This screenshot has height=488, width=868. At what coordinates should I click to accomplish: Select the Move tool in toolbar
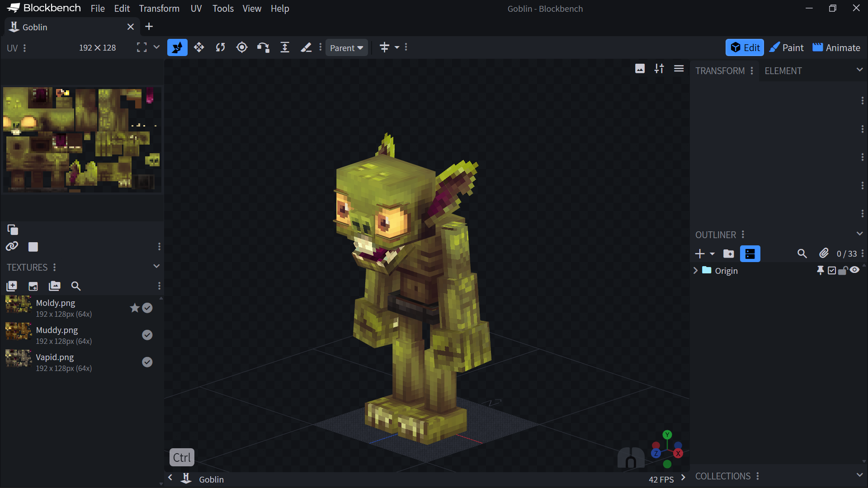[199, 47]
